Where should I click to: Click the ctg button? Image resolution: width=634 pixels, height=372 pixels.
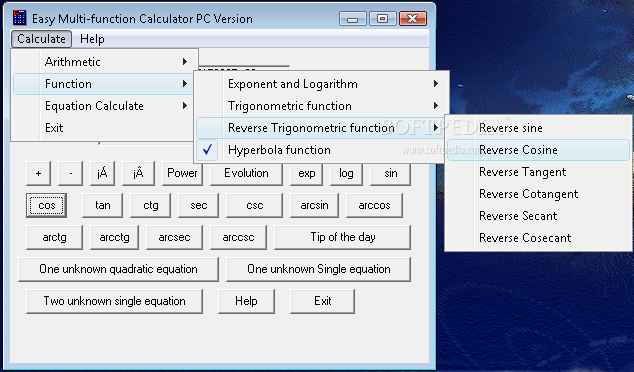point(150,205)
